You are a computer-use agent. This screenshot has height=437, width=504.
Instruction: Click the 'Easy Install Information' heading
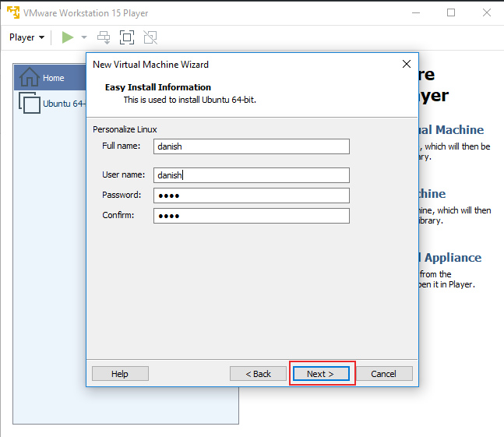point(158,87)
